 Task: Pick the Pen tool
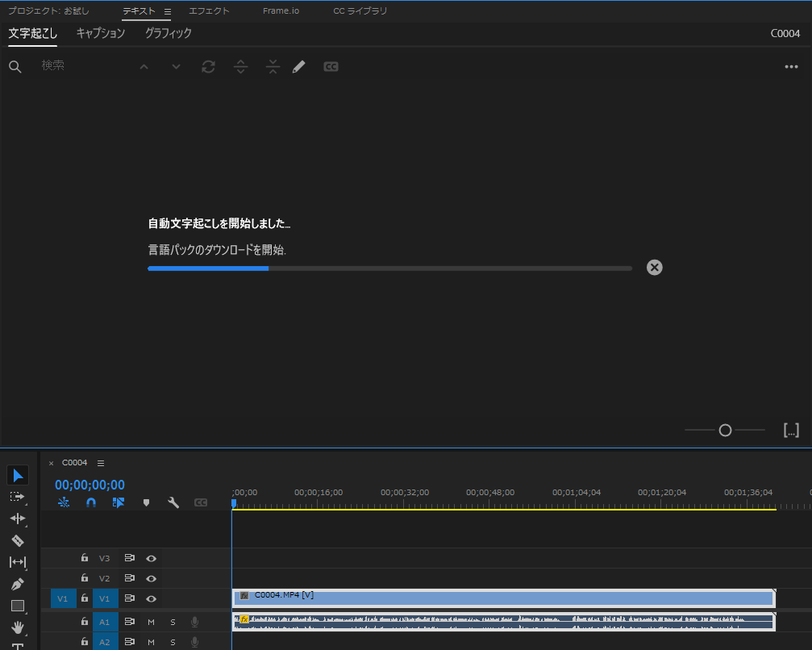(x=17, y=585)
